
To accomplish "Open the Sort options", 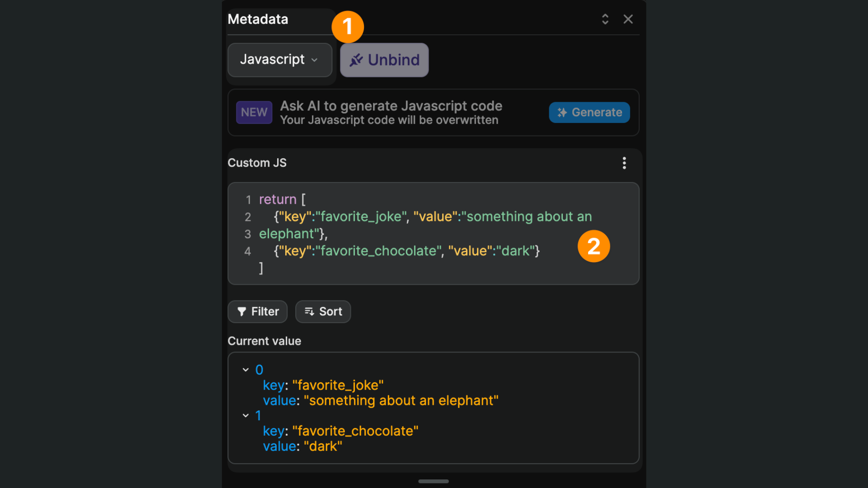I will point(323,311).
